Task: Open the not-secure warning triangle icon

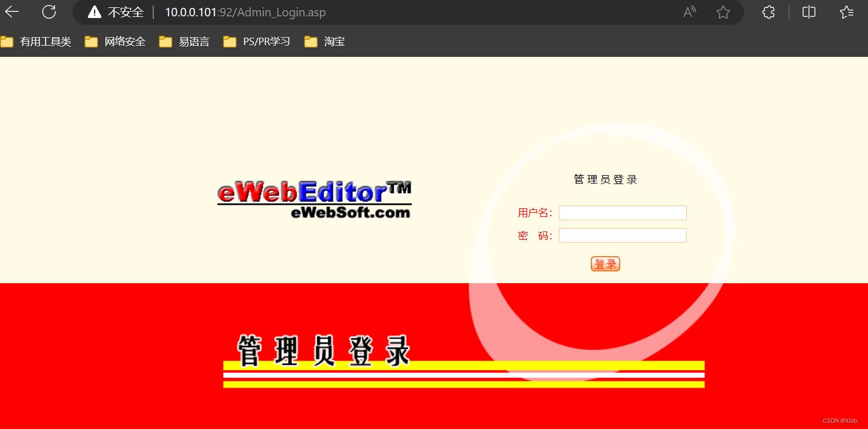Action: pos(95,12)
